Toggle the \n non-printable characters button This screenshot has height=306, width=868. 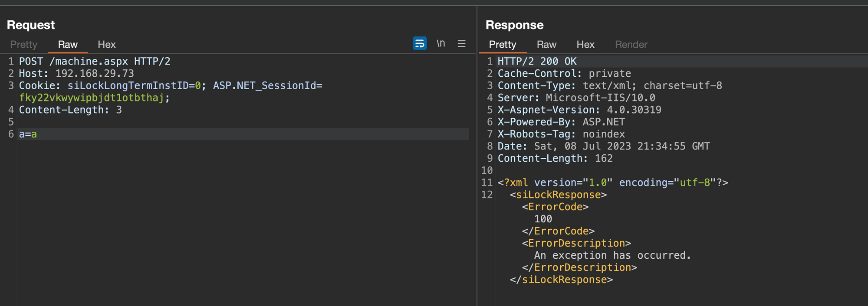(x=441, y=44)
